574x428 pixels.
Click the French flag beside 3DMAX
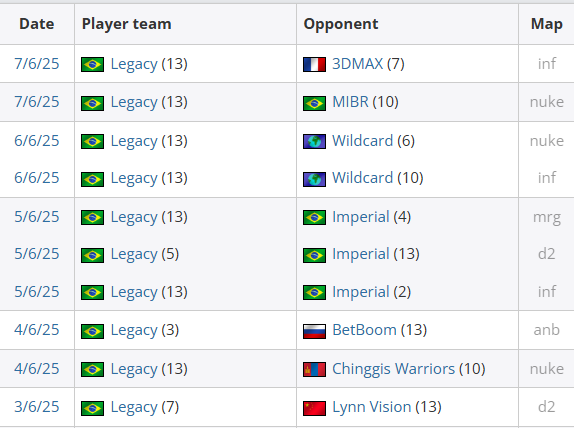pyautogui.click(x=314, y=64)
